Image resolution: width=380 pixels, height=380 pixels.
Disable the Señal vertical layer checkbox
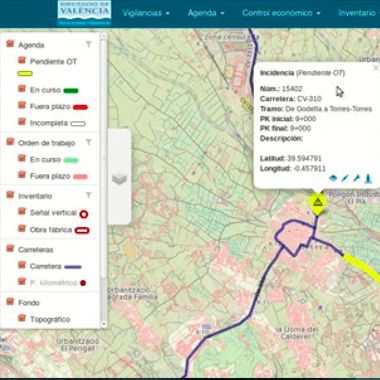pos(22,211)
